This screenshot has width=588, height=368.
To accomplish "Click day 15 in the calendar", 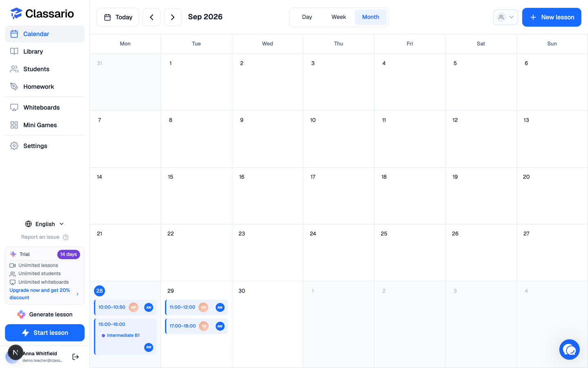I will pos(171,177).
